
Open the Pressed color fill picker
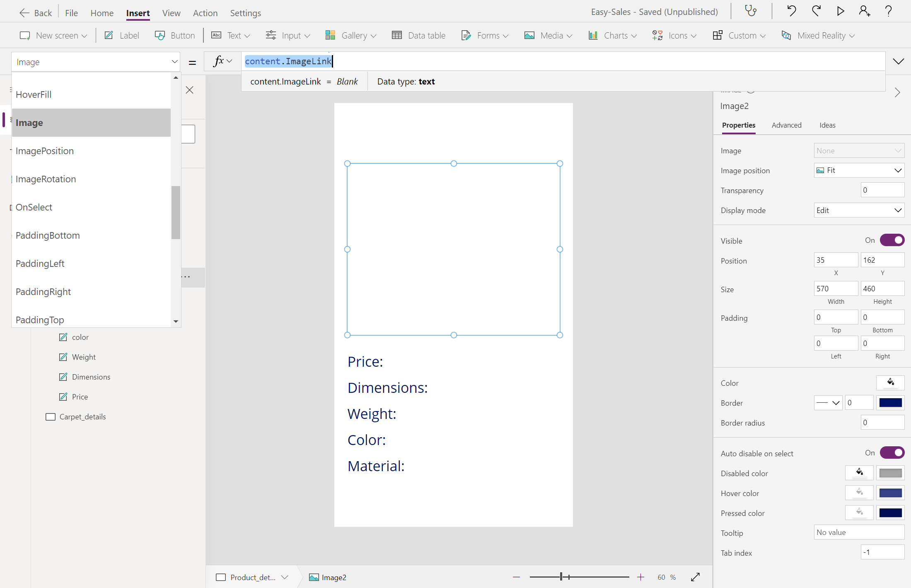(859, 513)
